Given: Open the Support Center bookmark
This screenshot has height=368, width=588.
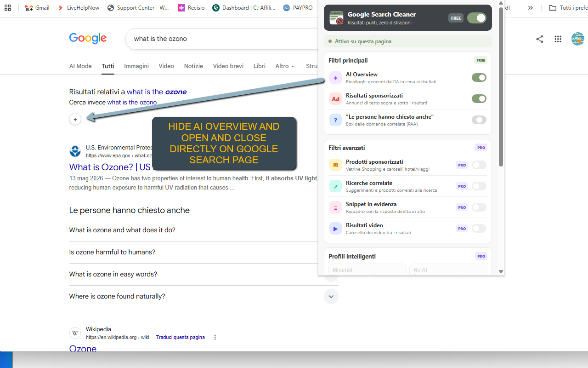Looking at the screenshot, I should 138,8.
